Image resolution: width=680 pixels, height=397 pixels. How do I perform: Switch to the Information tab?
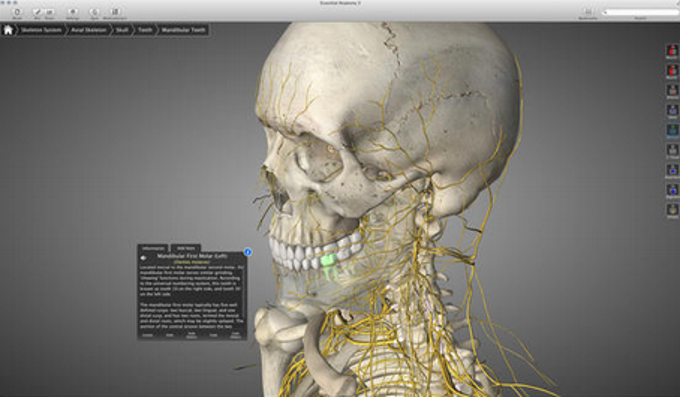[x=153, y=248]
